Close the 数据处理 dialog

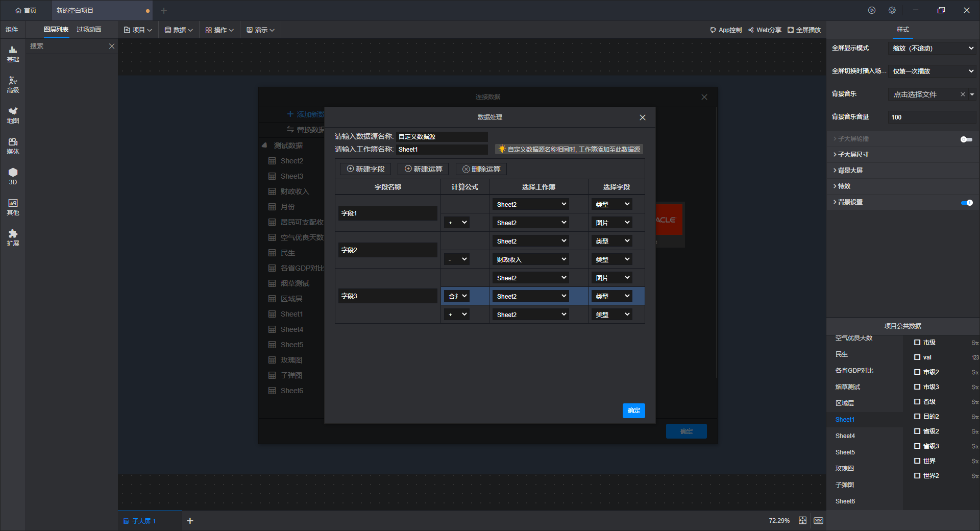643,117
